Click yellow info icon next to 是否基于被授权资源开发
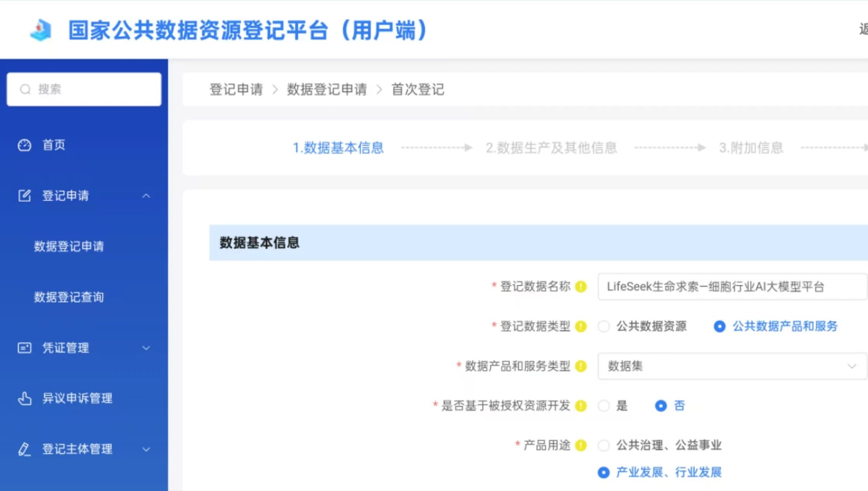The image size is (868, 491). 581,406
